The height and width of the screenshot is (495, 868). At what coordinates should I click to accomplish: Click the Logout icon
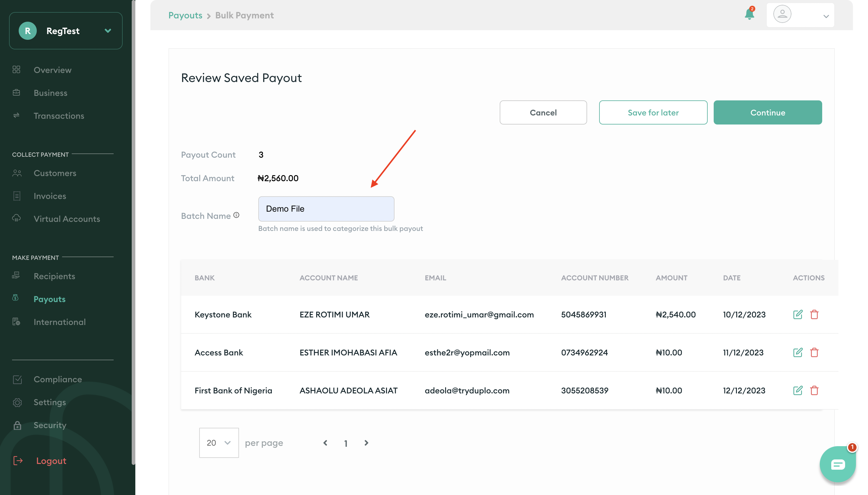point(18,460)
